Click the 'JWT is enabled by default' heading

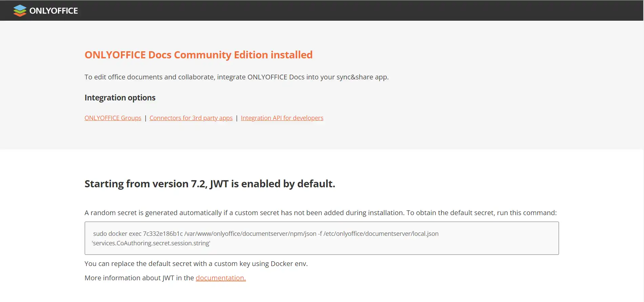pos(210,184)
